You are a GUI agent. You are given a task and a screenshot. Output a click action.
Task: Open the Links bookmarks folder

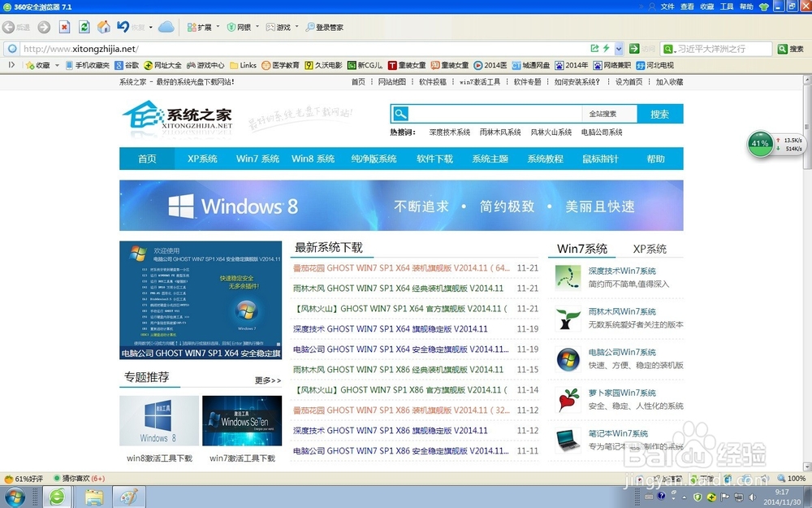pos(244,65)
